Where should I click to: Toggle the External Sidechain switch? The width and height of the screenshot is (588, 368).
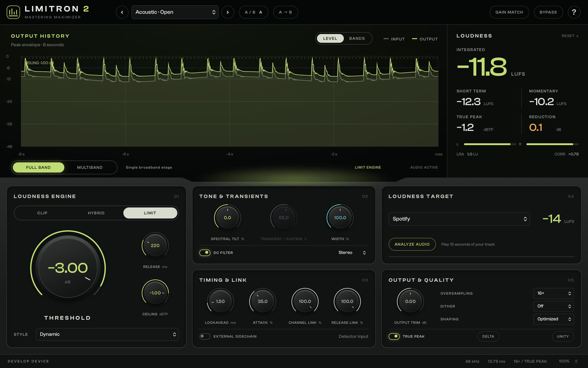coord(204,337)
